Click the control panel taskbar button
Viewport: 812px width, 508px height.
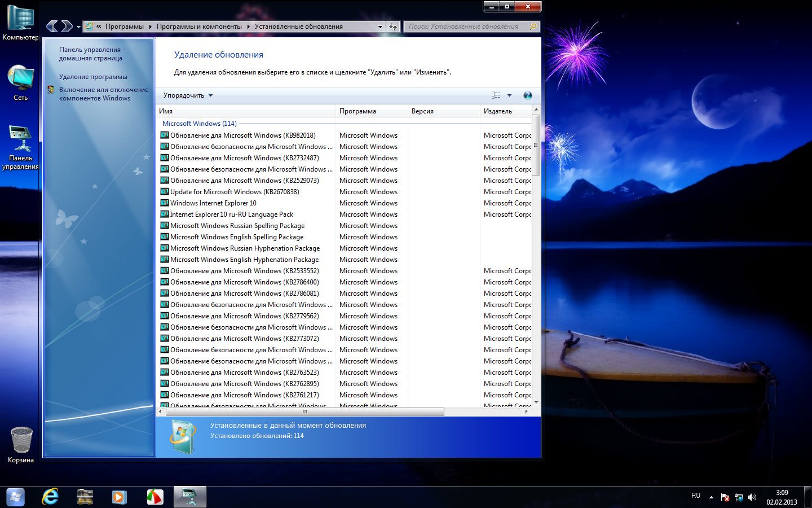190,497
